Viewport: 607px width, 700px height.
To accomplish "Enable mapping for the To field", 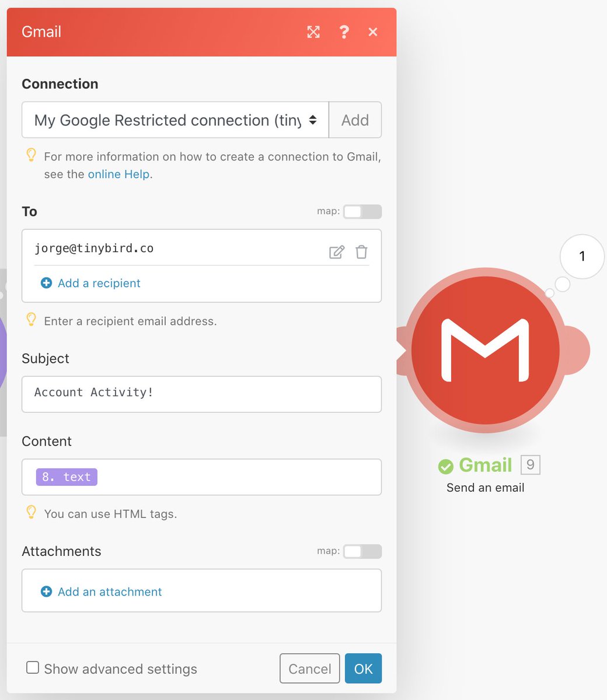I will [362, 212].
